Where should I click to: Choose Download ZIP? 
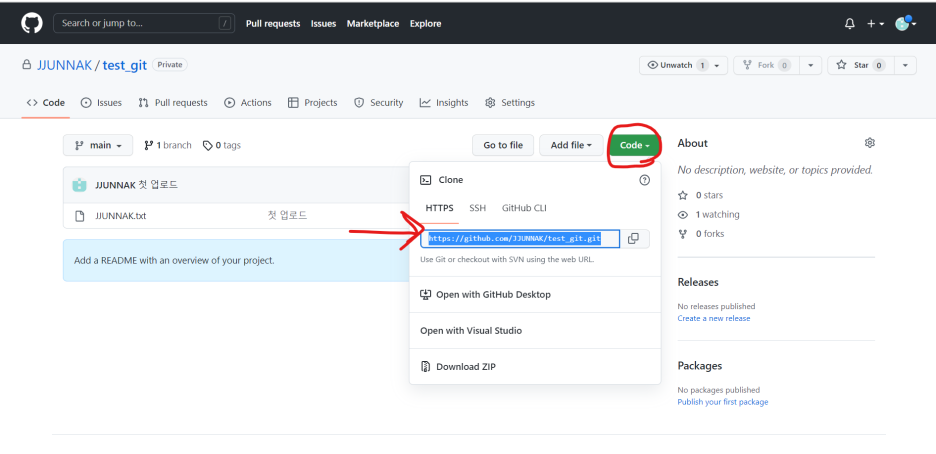(x=535, y=367)
